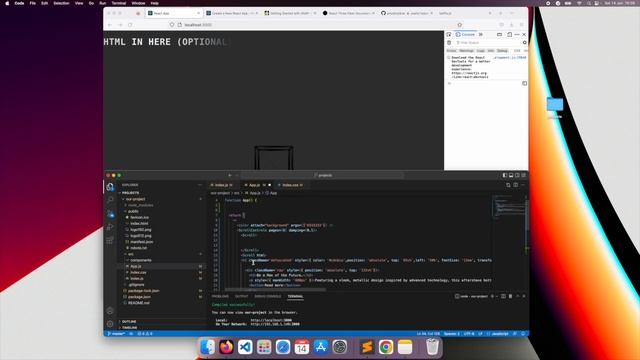Open the Search view in VS Code activity bar
The width and height of the screenshot is (640, 360).
pos(110,200)
